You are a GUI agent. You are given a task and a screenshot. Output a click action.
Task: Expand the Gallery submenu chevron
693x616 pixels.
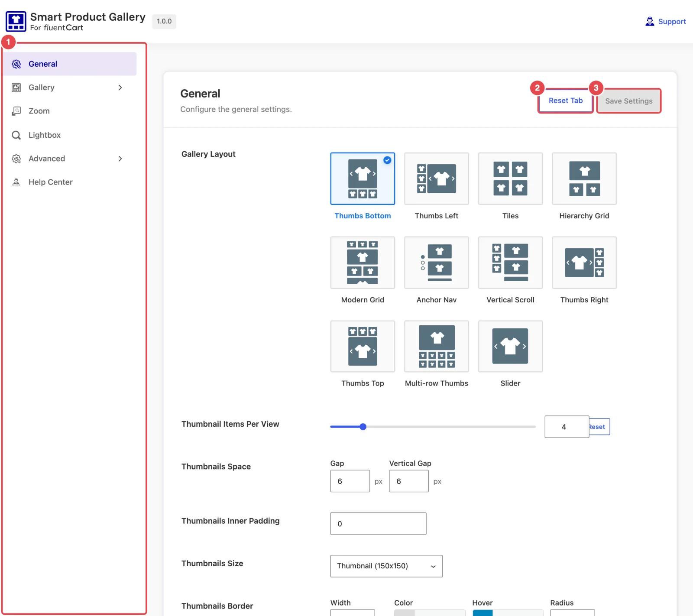[x=120, y=88]
